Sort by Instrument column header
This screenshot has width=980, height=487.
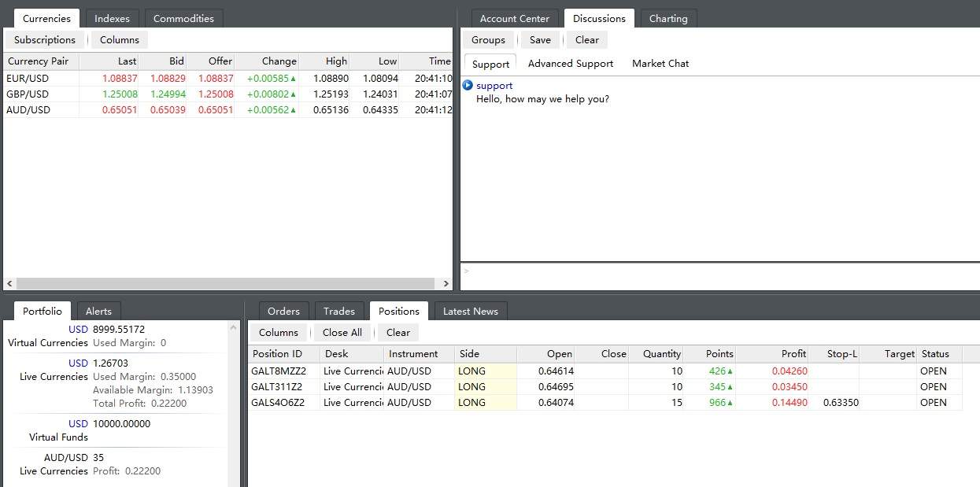pyautogui.click(x=419, y=354)
